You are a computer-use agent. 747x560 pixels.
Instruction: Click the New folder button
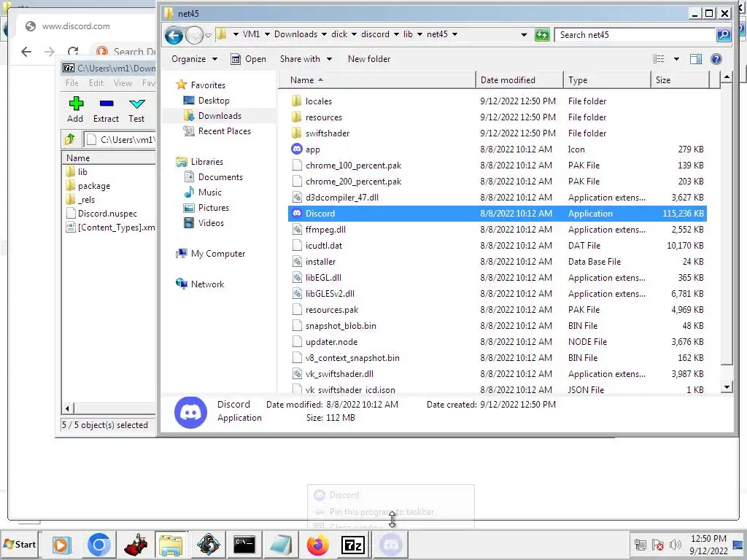369,59
